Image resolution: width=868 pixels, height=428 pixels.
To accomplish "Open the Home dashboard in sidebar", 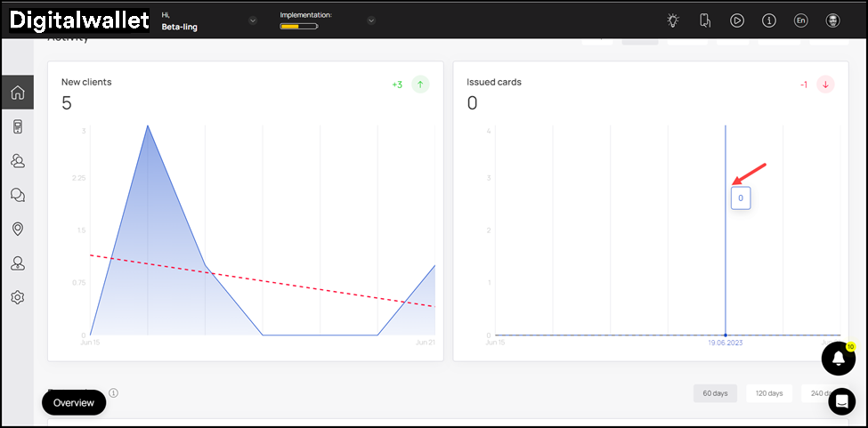I will click(17, 93).
